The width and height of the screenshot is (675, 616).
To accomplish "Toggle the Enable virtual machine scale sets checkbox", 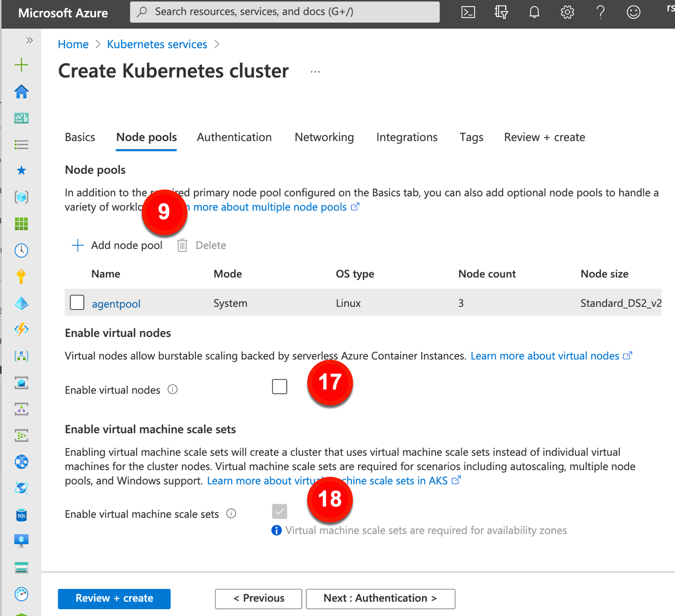I will pos(279,512).
